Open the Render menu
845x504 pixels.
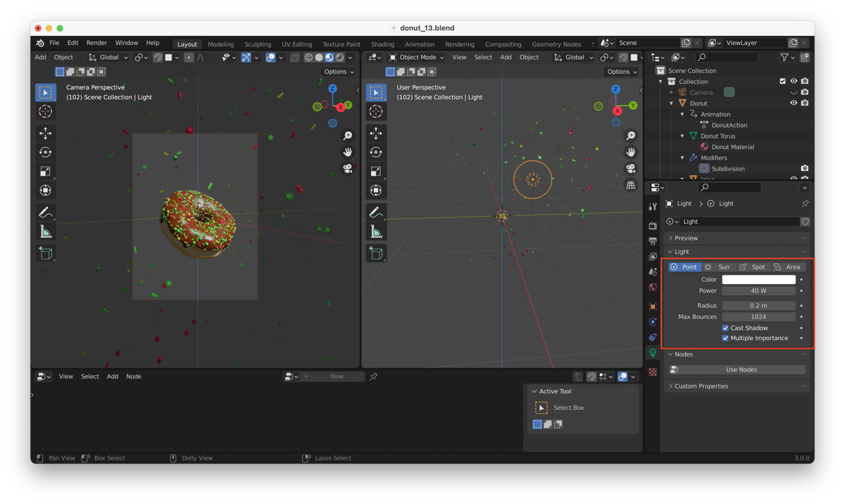tap(96, 43)
